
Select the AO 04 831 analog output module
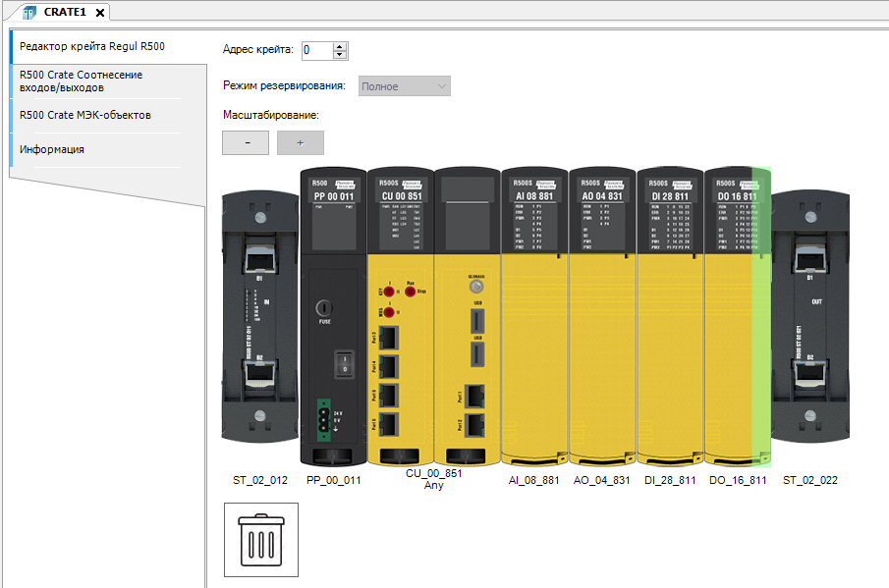pos(602,314)
